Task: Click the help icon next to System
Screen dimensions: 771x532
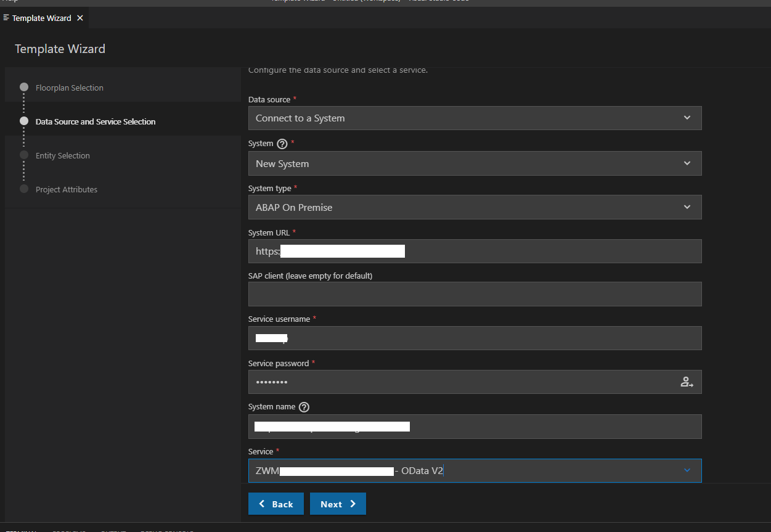Action: [282, 144]
